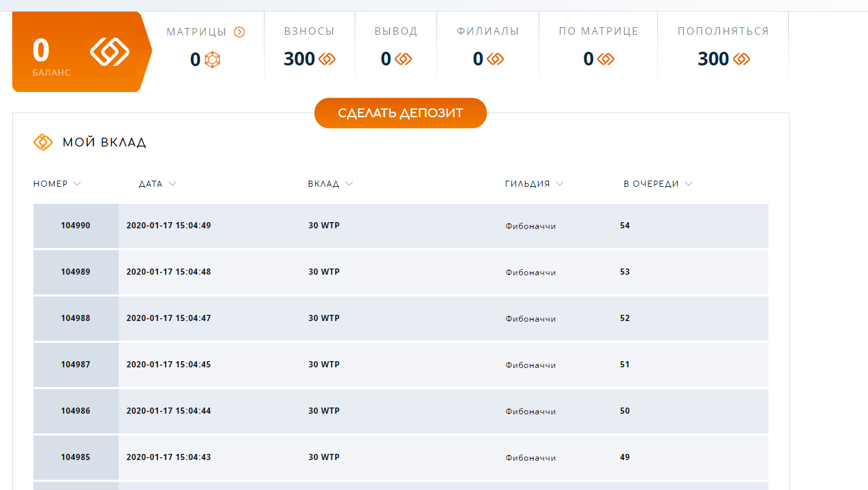Click queue position 49
Screen dimensions: 868x490
click(x=625, y=457)
